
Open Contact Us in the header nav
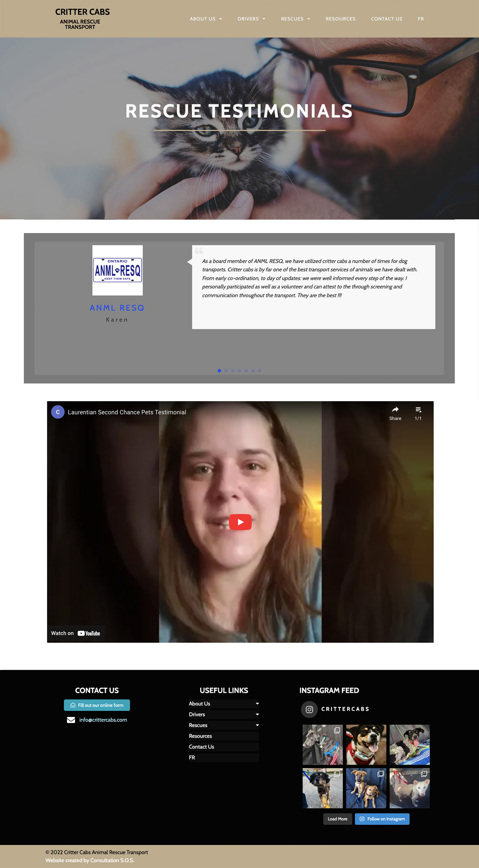[x=386, y=19]
